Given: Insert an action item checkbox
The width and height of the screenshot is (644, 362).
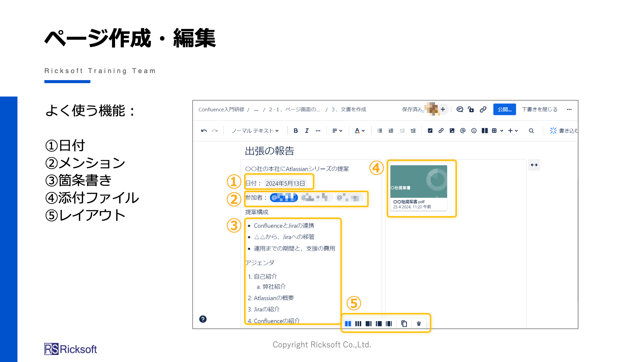Looking at the screenshot, I should click(x=430, y=131).
